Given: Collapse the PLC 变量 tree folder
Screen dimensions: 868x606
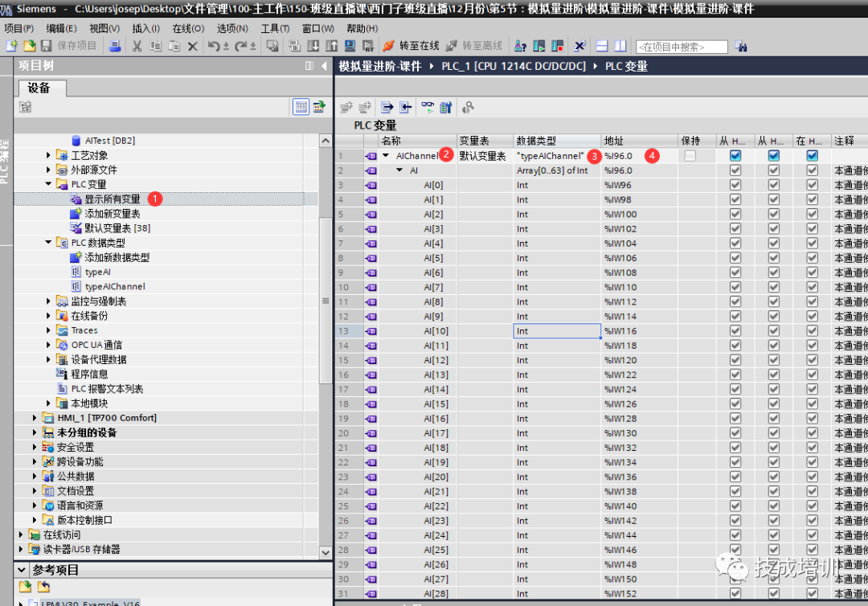Looking at the screenshot, I should pos(48,184).
